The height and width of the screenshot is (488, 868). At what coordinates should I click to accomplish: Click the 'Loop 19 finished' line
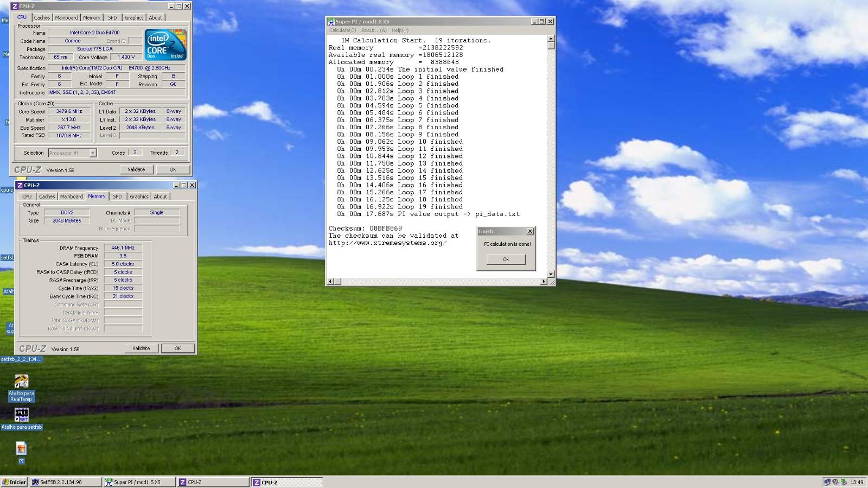(400, 207)
